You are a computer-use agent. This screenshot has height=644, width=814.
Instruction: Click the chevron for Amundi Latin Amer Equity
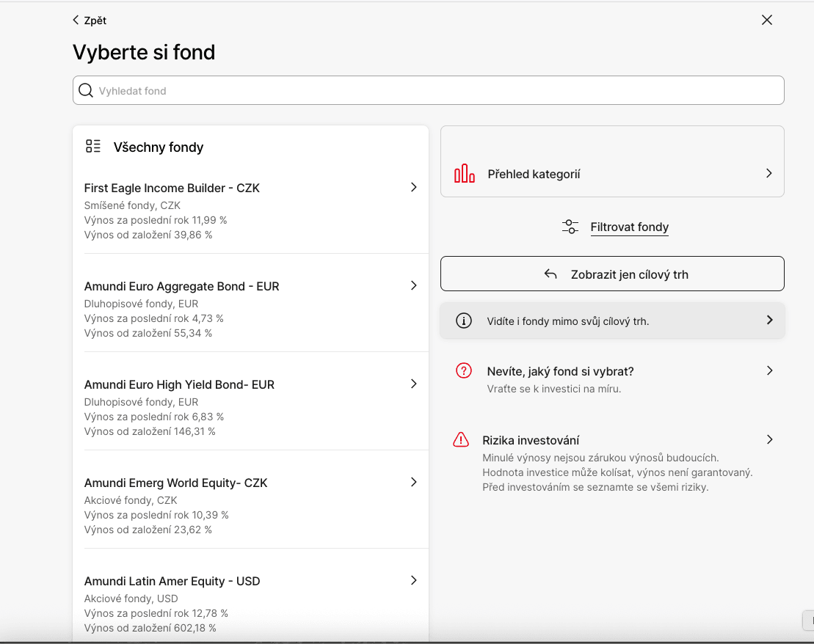pyautogui.click(x=414, y=580)
